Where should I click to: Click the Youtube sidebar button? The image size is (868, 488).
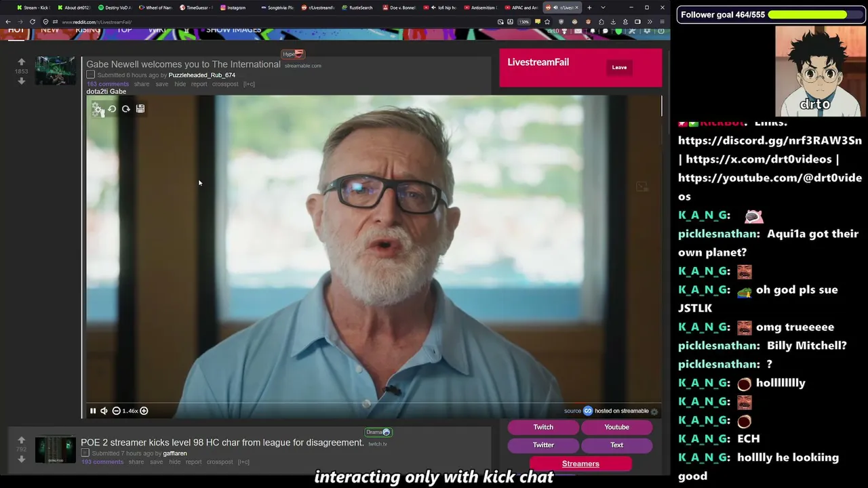[x=616, y=427]
